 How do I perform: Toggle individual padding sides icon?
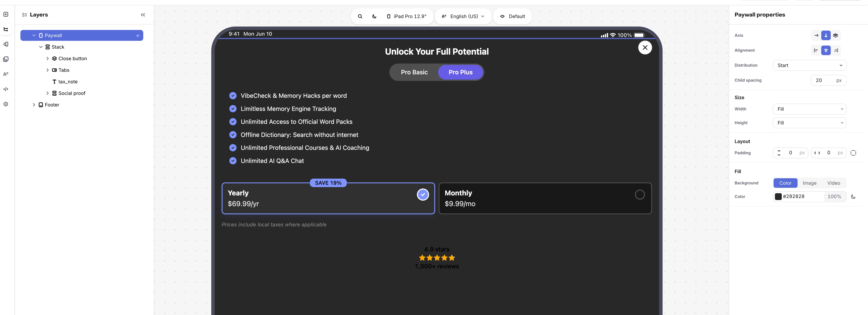[853, 153]
